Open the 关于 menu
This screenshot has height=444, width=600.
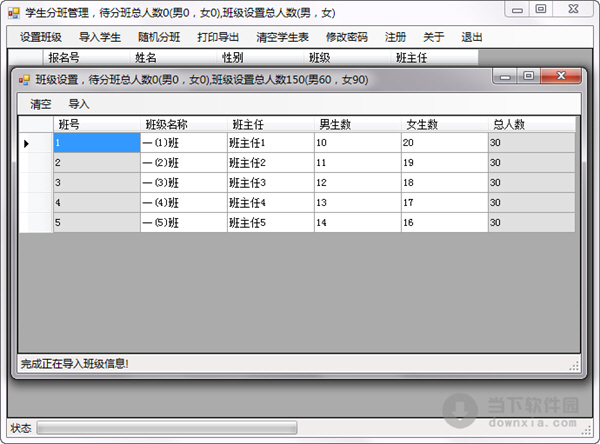tap(433, 37)
